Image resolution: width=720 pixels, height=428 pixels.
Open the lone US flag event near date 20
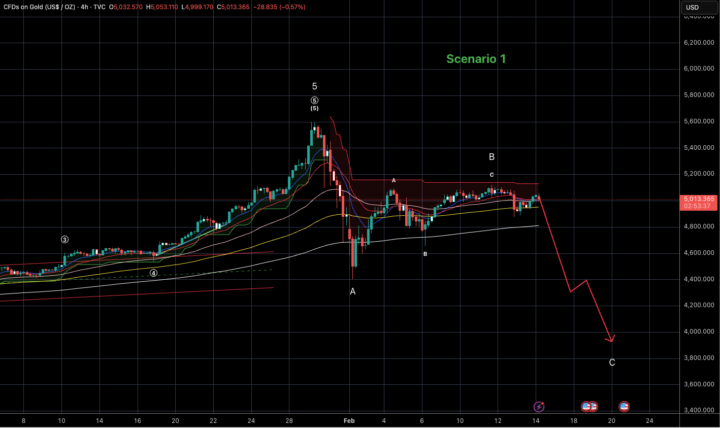(624, 406)
